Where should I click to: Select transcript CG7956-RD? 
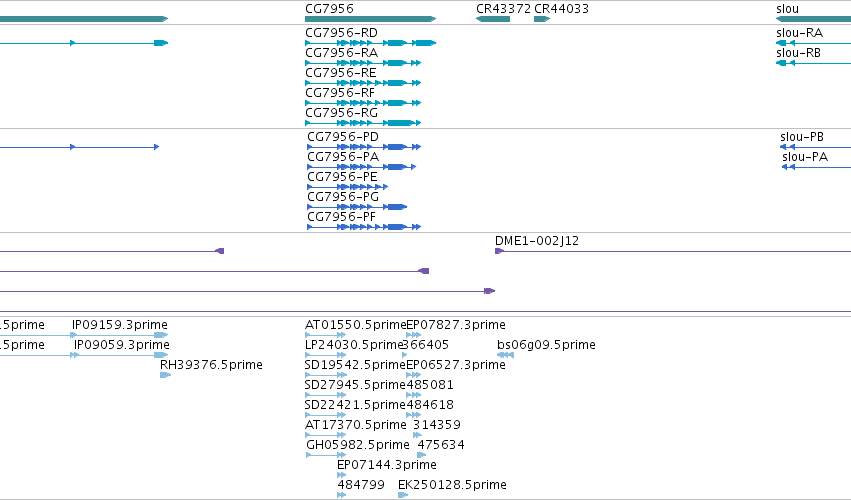point(370,43)
